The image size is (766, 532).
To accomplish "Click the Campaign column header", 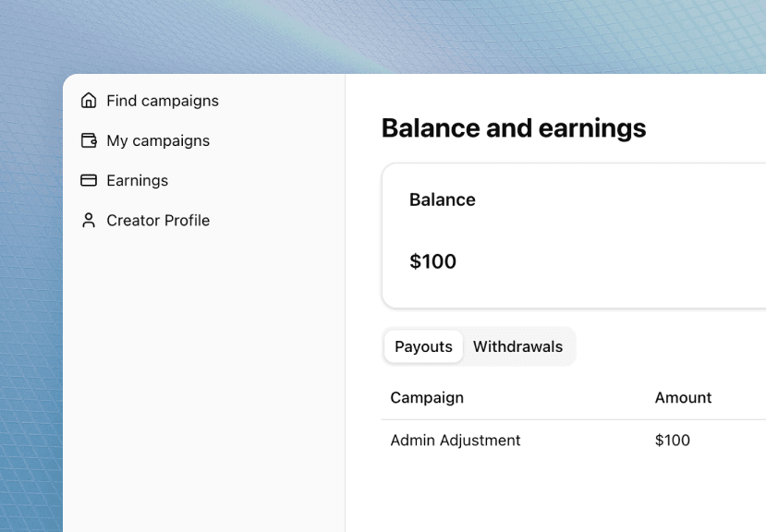I will (427, 397).
